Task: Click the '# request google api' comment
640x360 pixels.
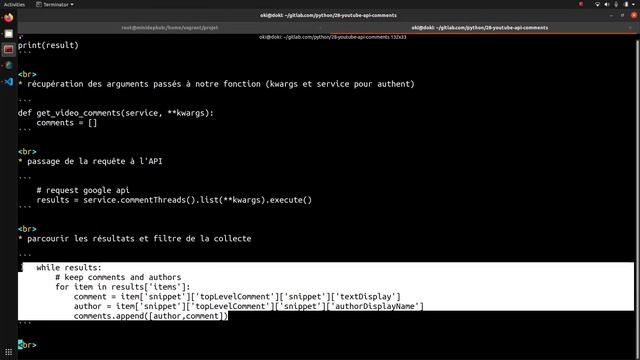Action: (83, 190)
